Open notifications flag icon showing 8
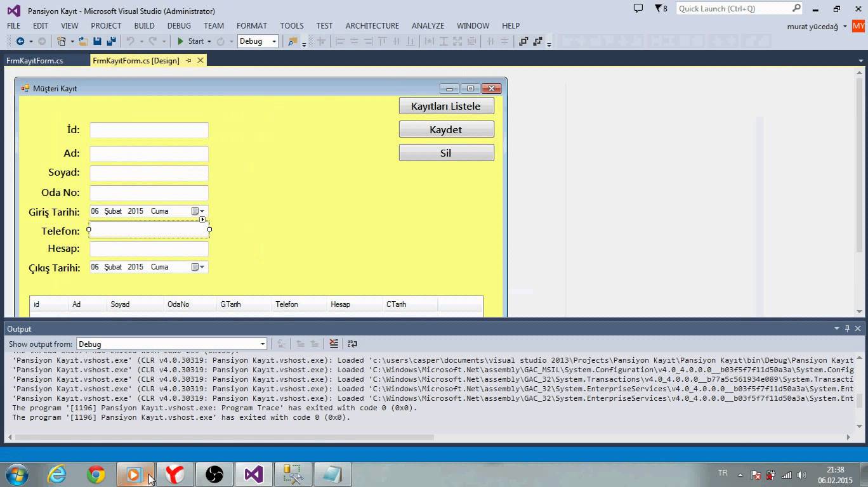 click(661, 8)
